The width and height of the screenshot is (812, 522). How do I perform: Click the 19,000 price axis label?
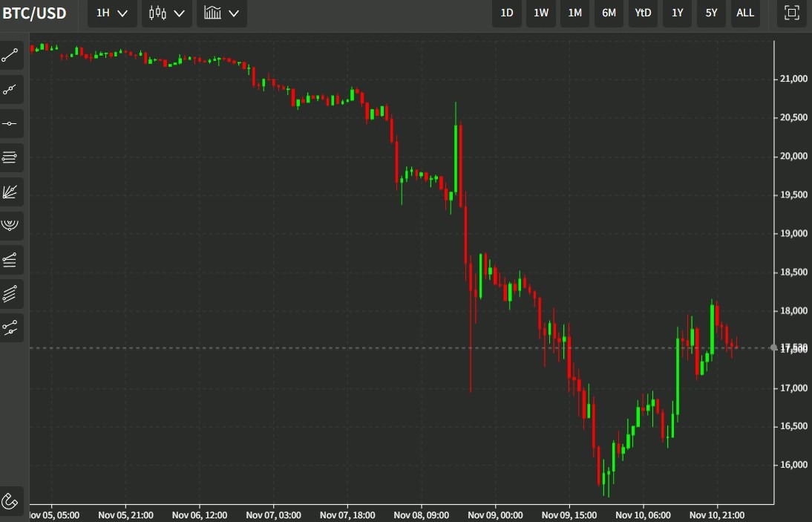coord(793,234)
